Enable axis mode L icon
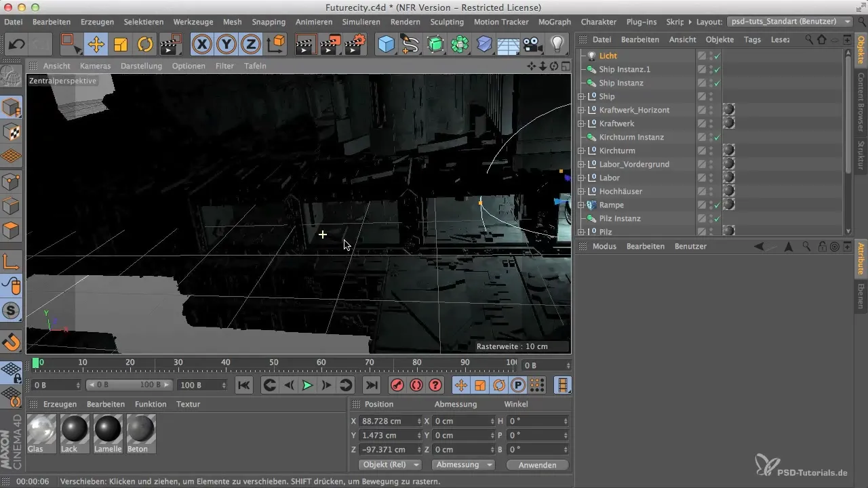868x488 pixels. (x=12, y=262)
